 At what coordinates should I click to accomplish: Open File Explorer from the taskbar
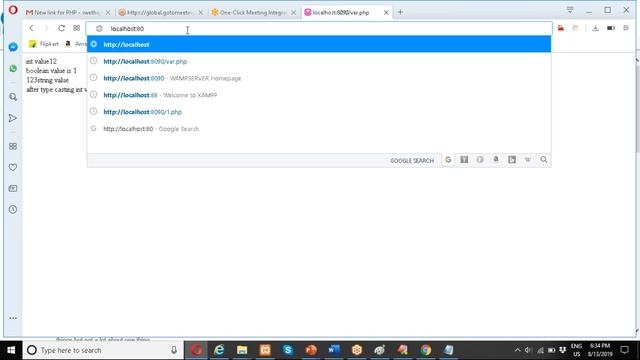tap(242, 350)
